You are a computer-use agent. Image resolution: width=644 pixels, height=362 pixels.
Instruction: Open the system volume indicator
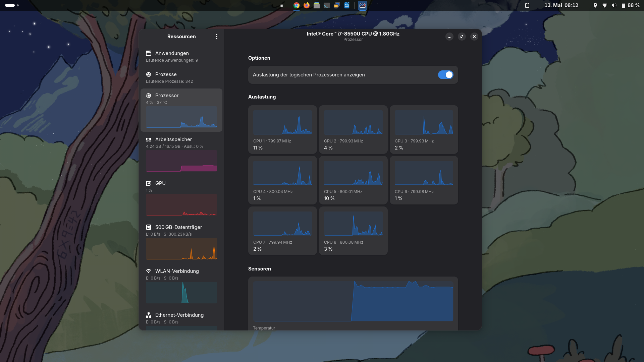pyautogui.click(x=614, y=5)
